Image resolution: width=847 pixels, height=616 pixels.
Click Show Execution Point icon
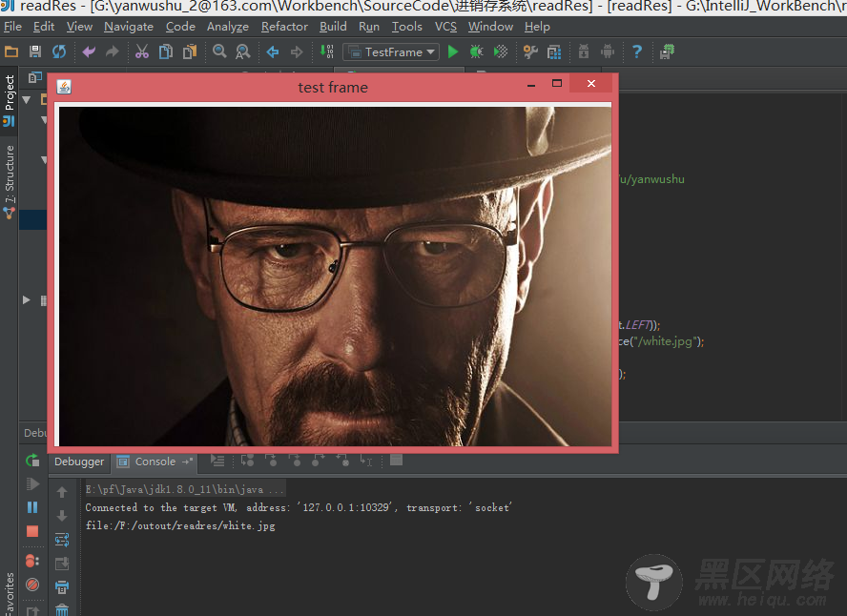[x=217, y=461]
